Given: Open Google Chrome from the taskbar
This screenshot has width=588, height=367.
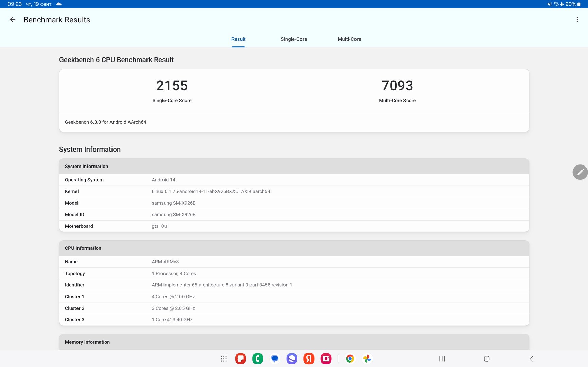Looking at the screenshot, I should (x=350, y=359).
